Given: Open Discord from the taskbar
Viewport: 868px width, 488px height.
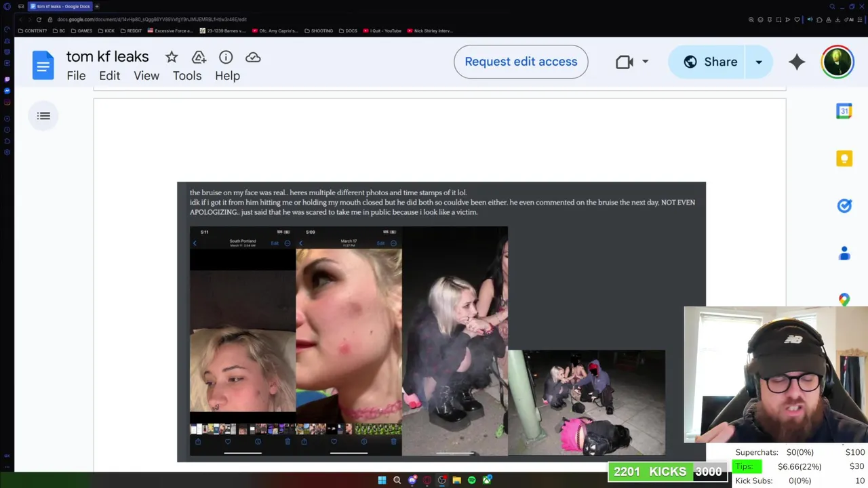Looking at the screenshot, I should (412, 480).
